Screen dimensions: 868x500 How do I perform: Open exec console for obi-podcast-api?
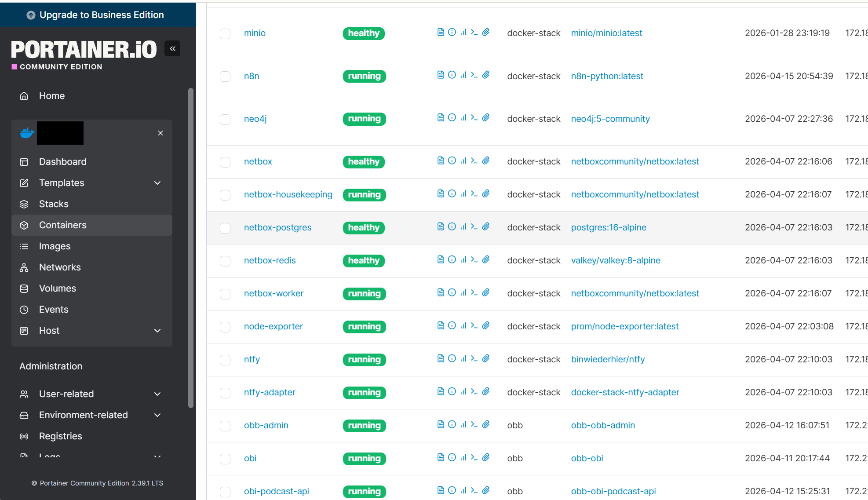tap(474, 490)
